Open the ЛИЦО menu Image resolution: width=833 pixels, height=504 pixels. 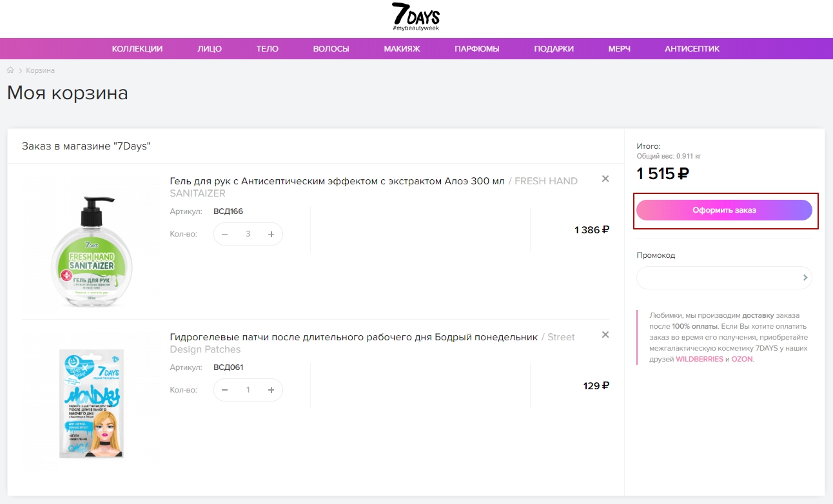coord(210,49)
